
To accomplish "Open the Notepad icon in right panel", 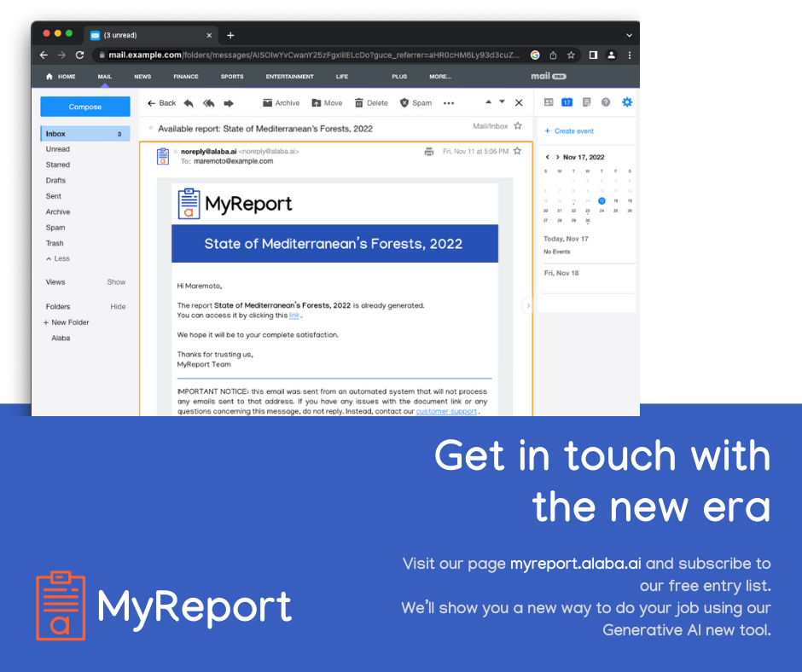I will (586, 102).
